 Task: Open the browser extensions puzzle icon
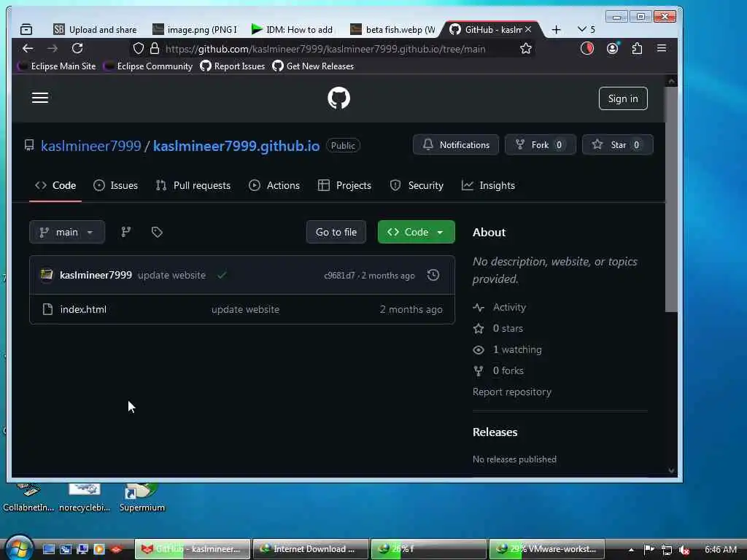(x=637, y=49)
